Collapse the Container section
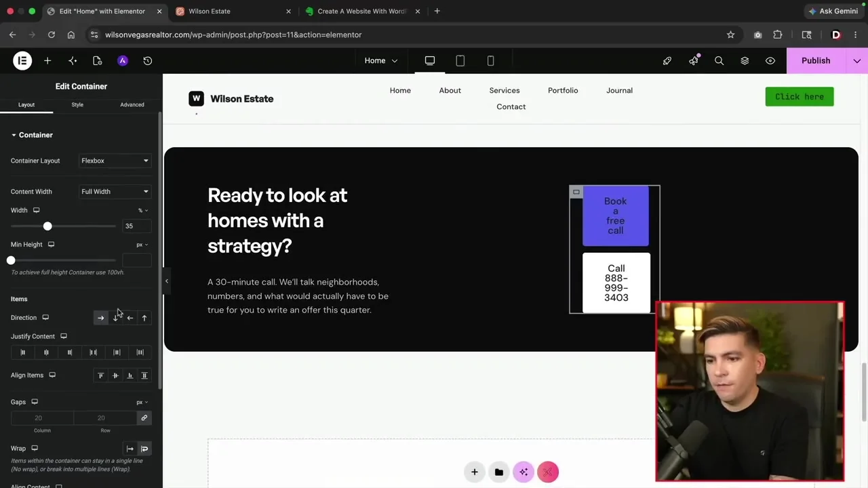This screenshot has width=868, height=488. tap(32, 135)
